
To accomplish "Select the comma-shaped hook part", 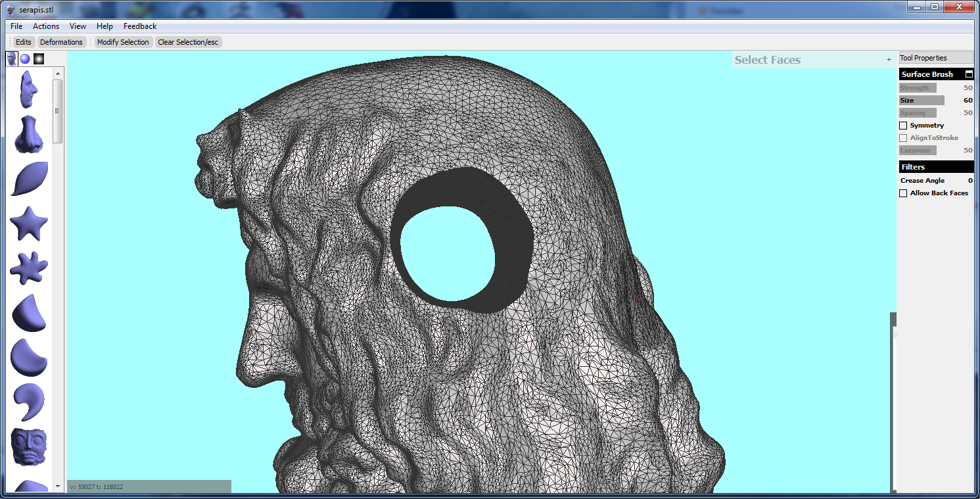I will click(x=29, y=402).
